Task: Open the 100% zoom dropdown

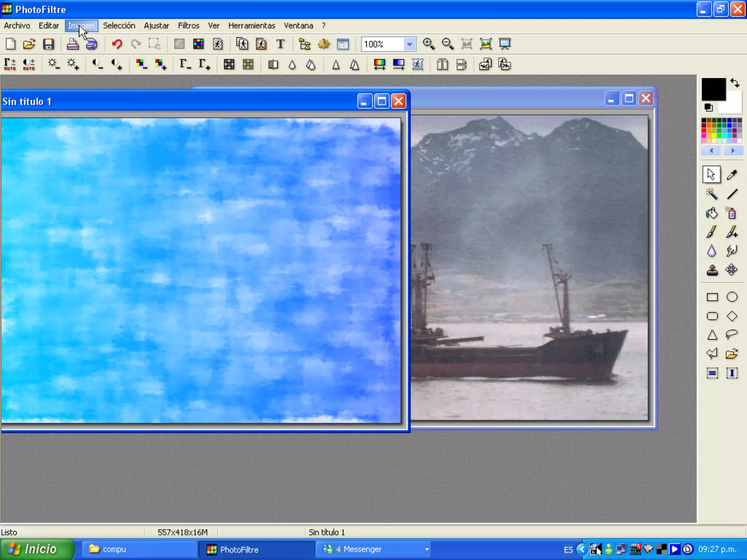Action: click(410, 44)
